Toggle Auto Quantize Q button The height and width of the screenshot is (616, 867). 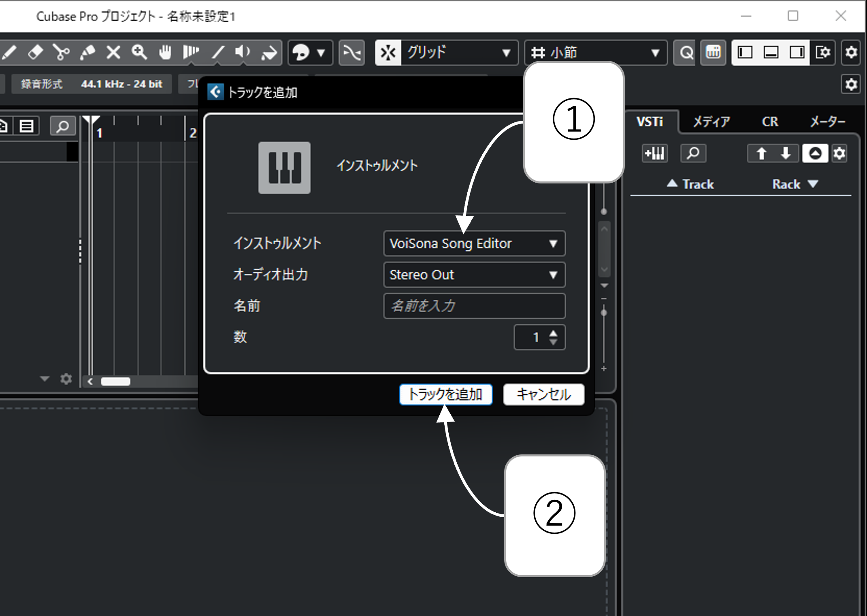pos(686,53)
